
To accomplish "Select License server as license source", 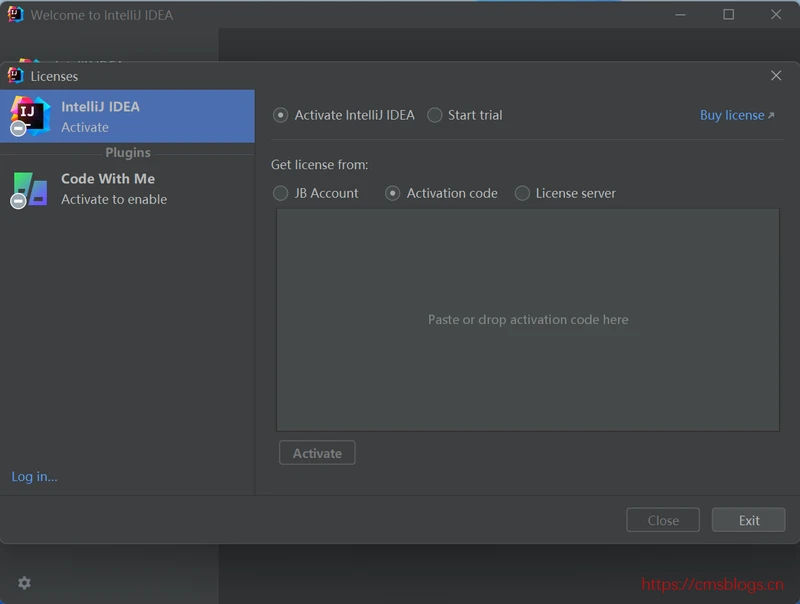I will pos(522,193).
